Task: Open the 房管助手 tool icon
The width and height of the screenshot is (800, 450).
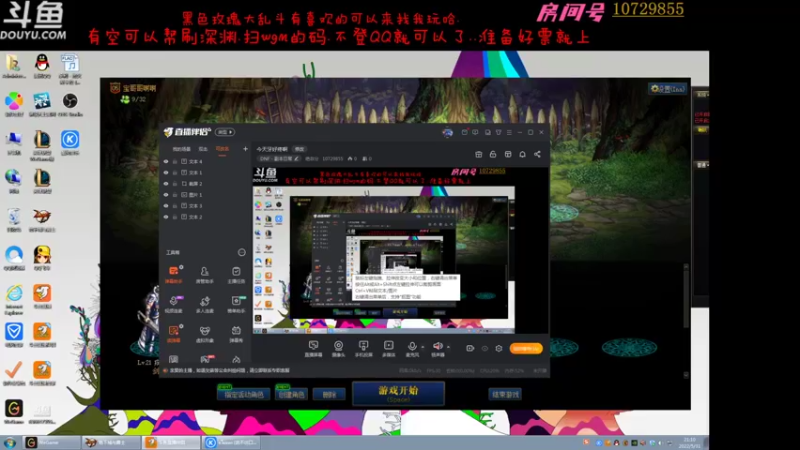Action: tap(205, 274)
